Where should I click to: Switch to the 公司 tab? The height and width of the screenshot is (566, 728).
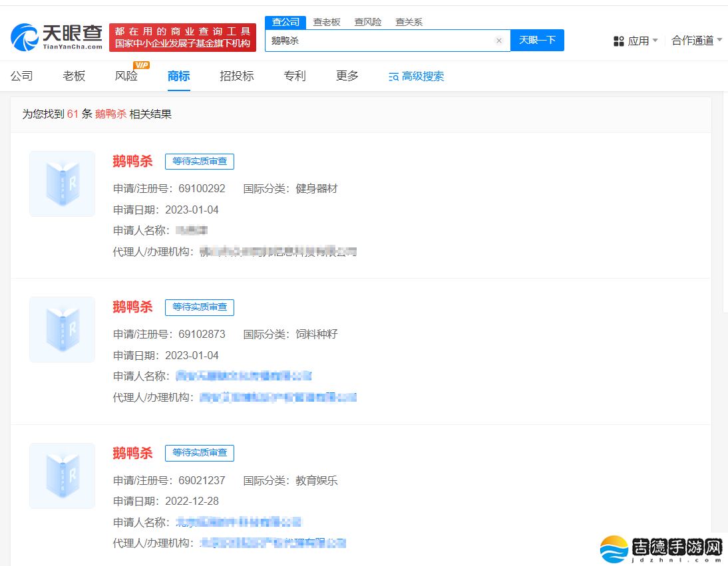pos(21,76)
